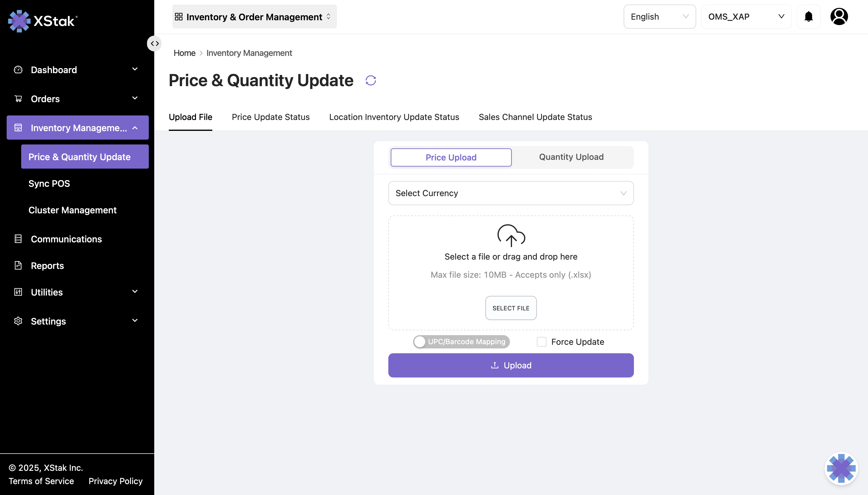Open the user profile avatar menu
This screenshot has height=495, width=868.
(x=839, y=17)
